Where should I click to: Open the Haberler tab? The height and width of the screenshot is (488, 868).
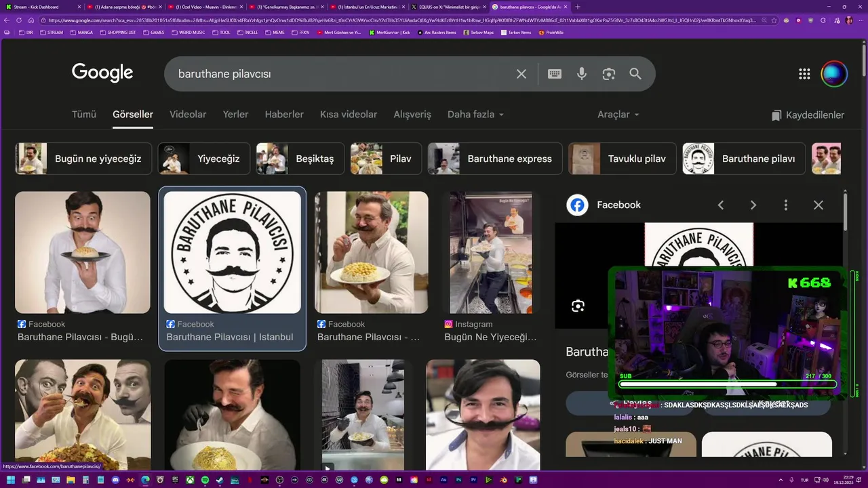click(284, 115)
